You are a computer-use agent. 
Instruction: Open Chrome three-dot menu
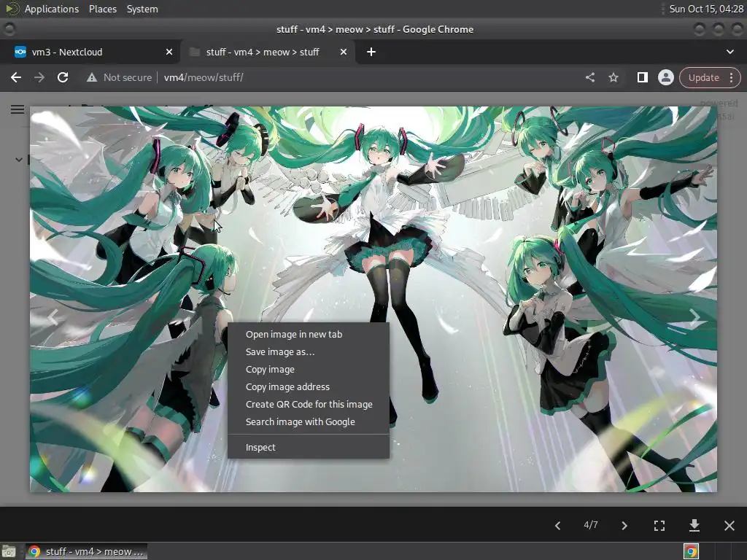coord(731,77)
